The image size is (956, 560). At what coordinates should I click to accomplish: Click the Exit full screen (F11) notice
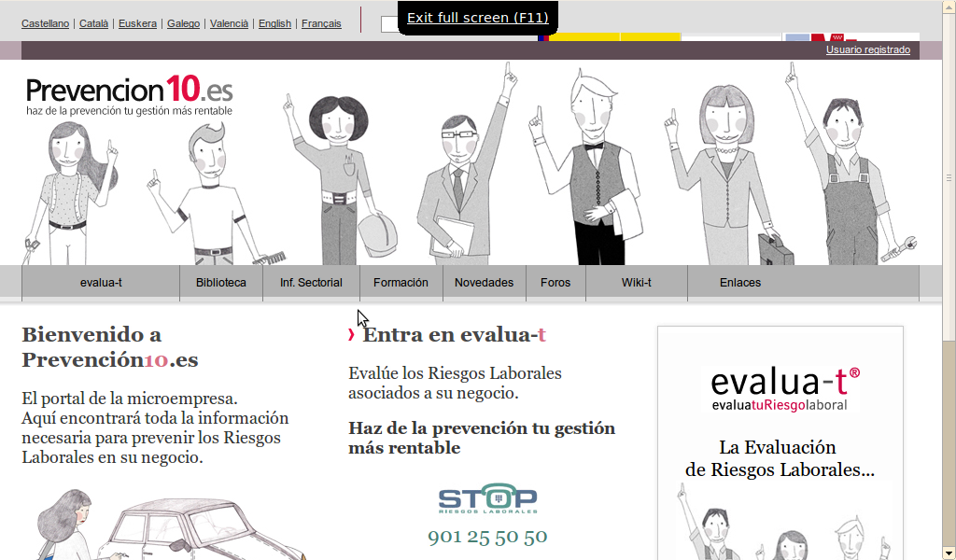pyautogui.click(x=478, y=18)
